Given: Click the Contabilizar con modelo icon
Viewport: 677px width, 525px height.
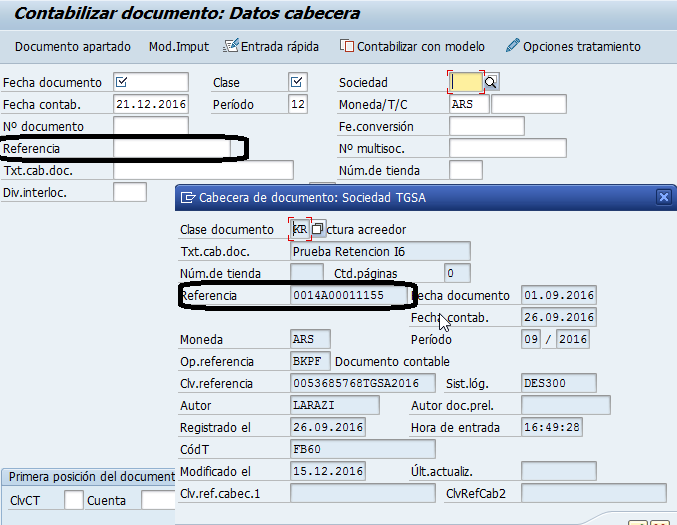Looking at the screenshot, I should click(x=347, y=46).
